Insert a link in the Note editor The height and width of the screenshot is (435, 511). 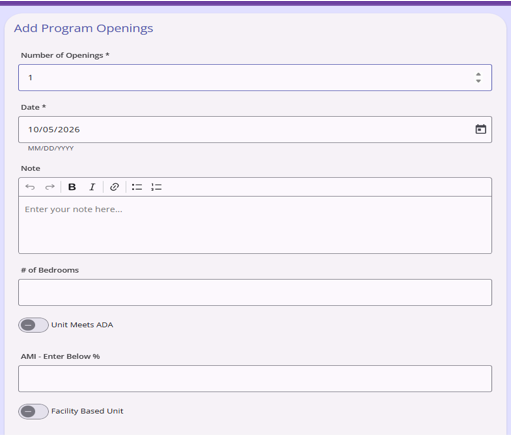coord(114,187)
